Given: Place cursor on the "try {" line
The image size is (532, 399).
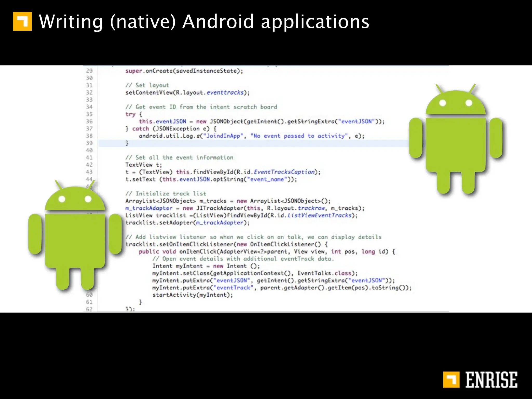Looking at the screenshot, I should click(x=134, y=114).
